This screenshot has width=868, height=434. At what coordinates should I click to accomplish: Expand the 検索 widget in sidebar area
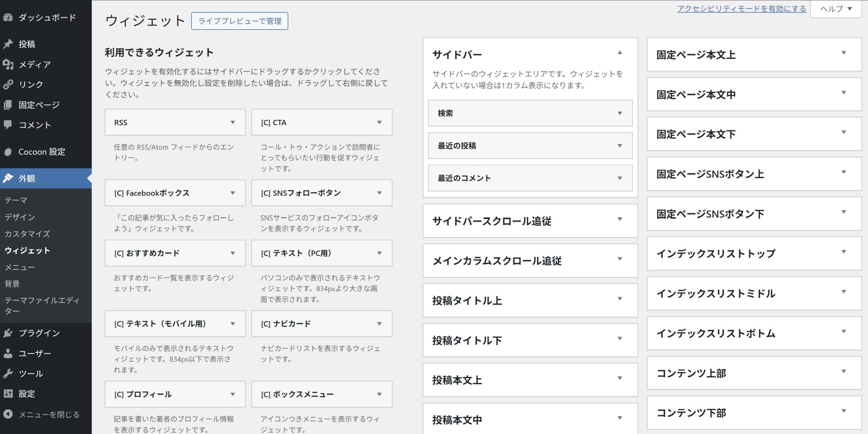[x=619, y=113]
